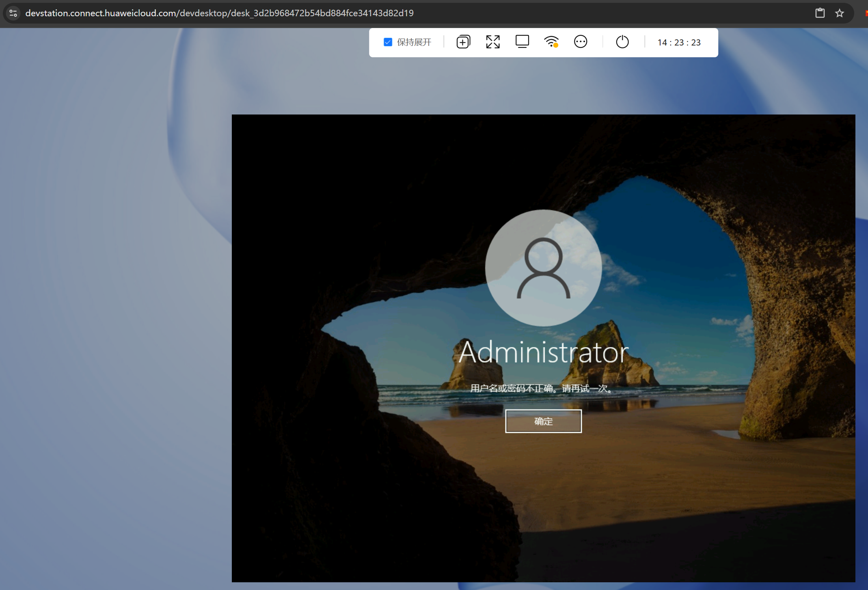The width and height of the screenshot is (868, 590).
Task: Click the 用户名或密码不正确 error message
Action: (x=542, y=389)
